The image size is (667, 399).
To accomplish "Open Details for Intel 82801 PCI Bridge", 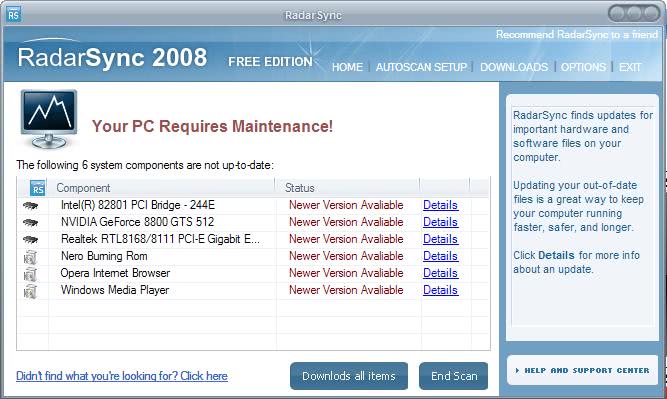I will (440, 205).
